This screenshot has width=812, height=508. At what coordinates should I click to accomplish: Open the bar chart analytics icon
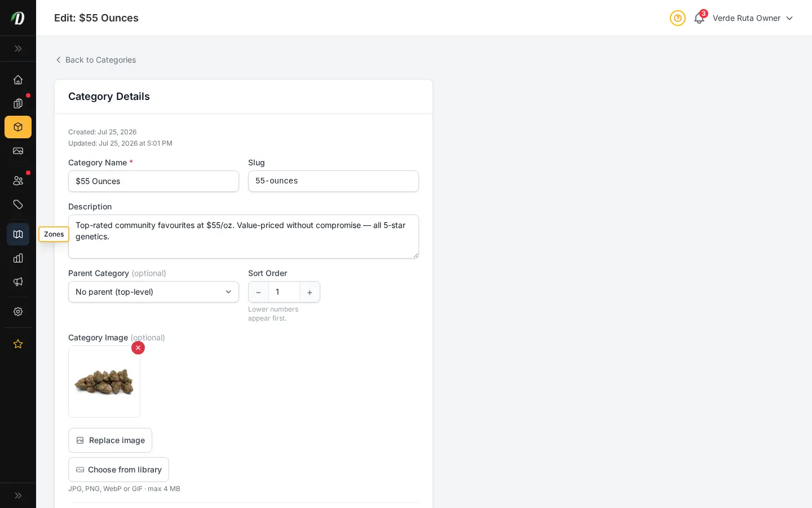18,258
